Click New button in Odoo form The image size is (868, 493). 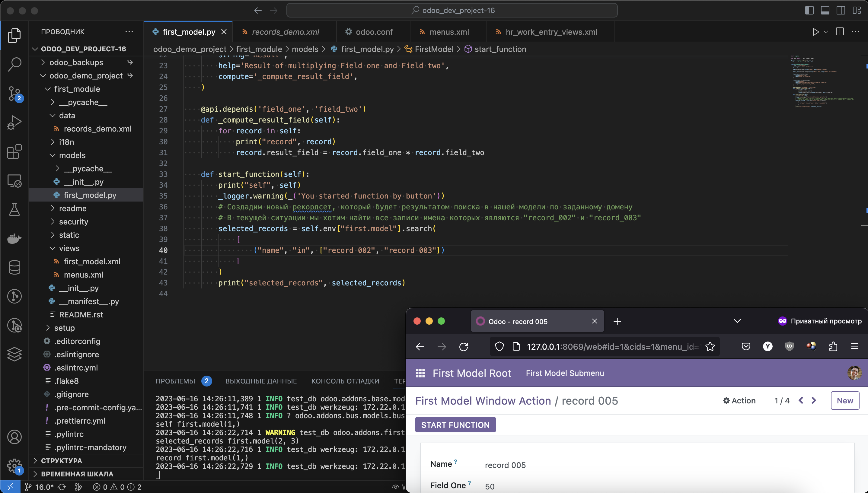click(845, 401)
